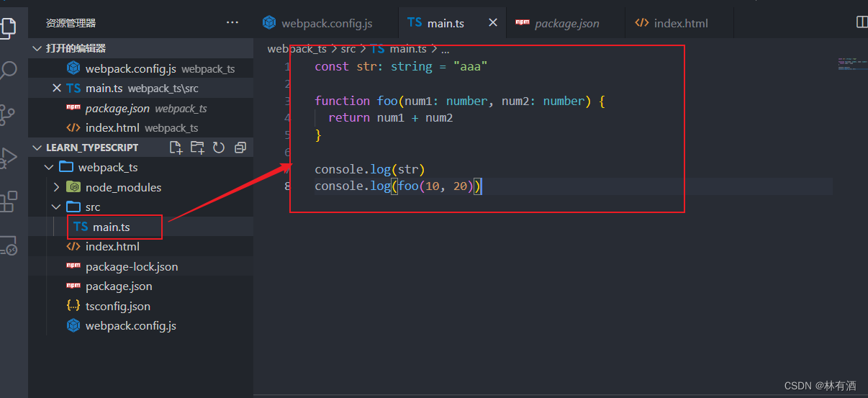
Task: Open webpack.config.js from open editors
Action: 140,68
